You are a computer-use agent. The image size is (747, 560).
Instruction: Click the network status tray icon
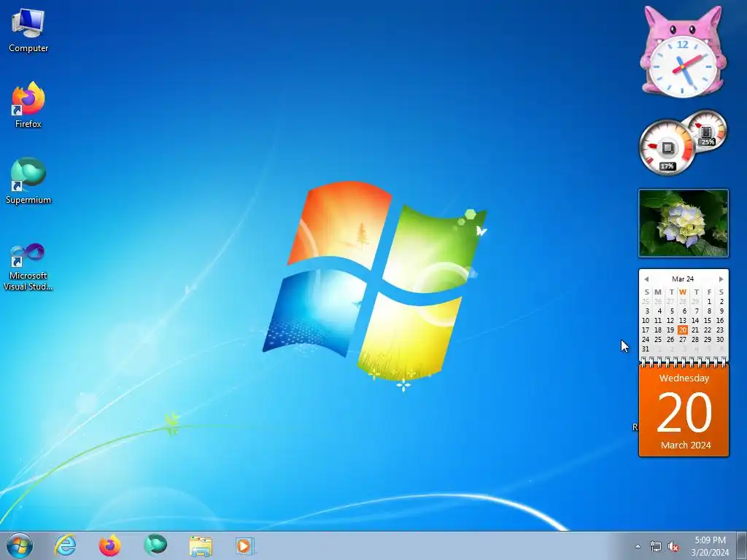[x=656, y=546]
